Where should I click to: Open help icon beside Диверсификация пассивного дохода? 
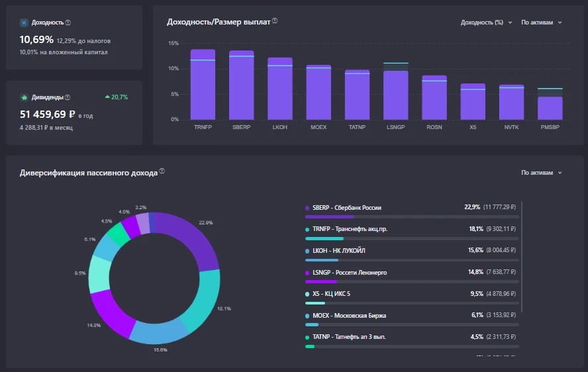[x=162, y=171]
